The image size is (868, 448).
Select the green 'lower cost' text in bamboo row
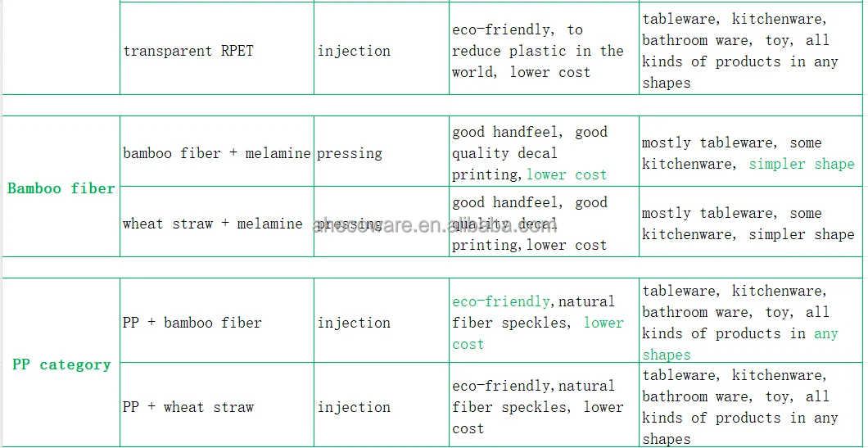point(567,175)
